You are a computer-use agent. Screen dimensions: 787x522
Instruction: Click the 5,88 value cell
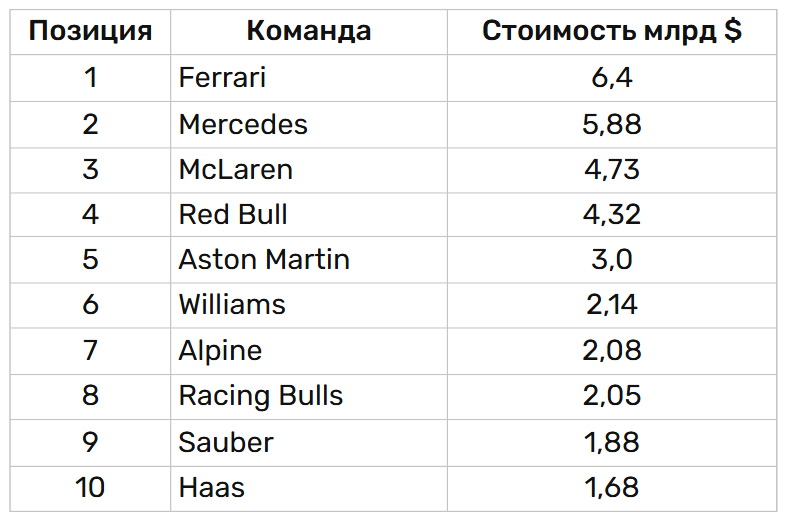[x=611, y=124]
